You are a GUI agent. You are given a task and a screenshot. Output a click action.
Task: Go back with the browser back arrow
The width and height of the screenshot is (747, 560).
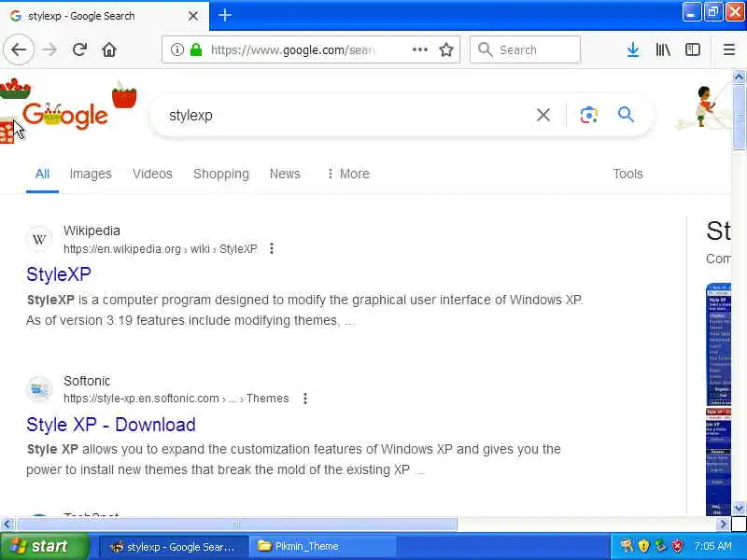(x=19, y=49)
